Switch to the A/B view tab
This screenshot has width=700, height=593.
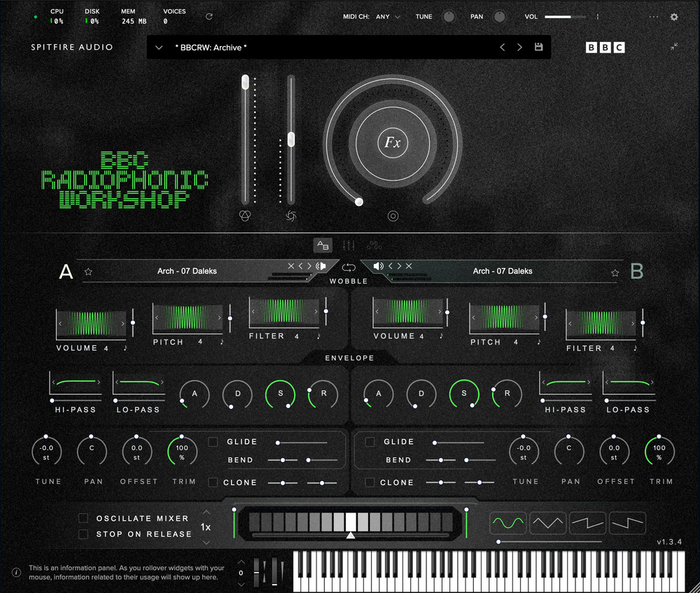(x=323, y=246)
